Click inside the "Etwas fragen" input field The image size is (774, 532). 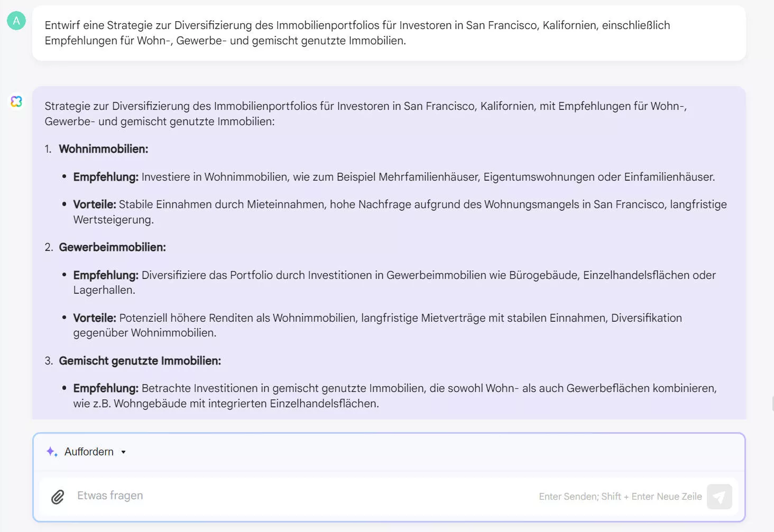211,496
